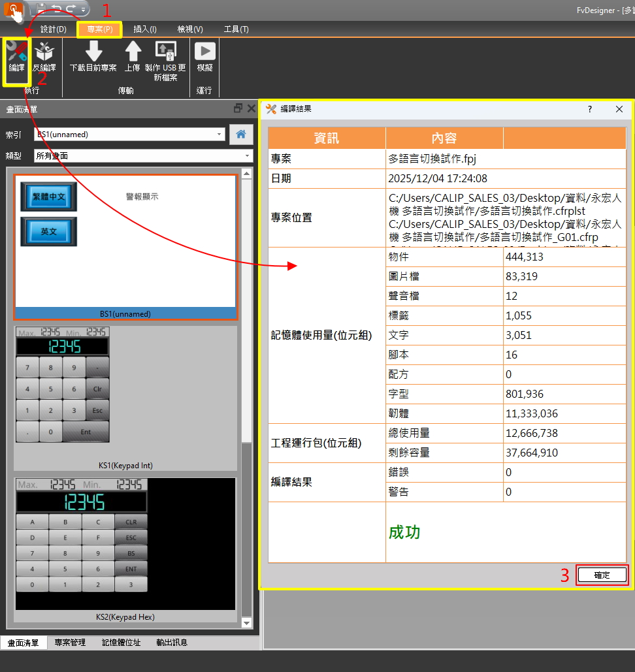This screenshot has height=672, width=635.
Task: Click the blue home icon button
Action: pos(241,134)
